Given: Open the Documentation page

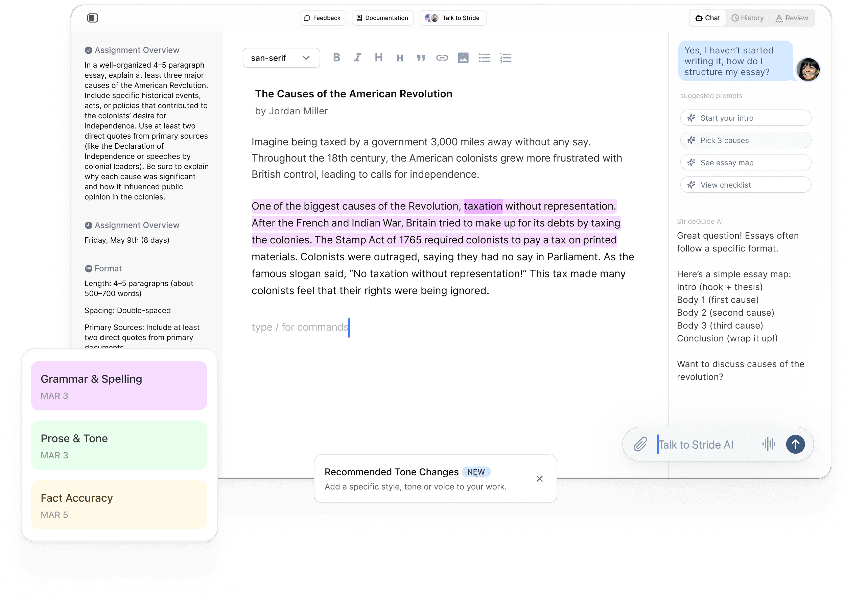Looking at the screenshot, I should (382, 18).
